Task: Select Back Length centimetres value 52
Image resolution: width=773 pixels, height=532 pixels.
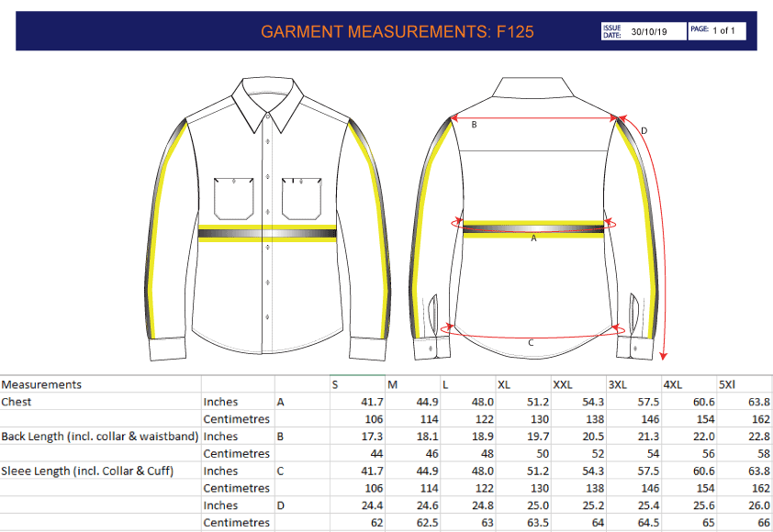Action: click(598, 453)
